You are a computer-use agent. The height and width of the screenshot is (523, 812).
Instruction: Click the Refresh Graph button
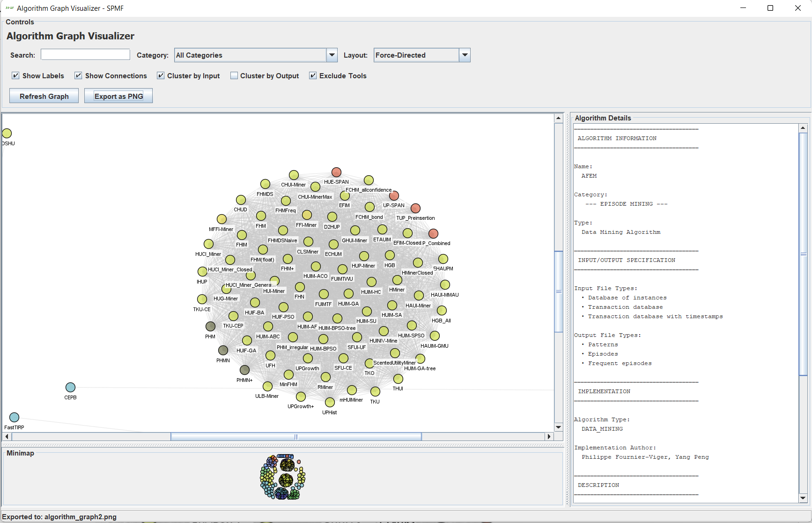[44, 96]
